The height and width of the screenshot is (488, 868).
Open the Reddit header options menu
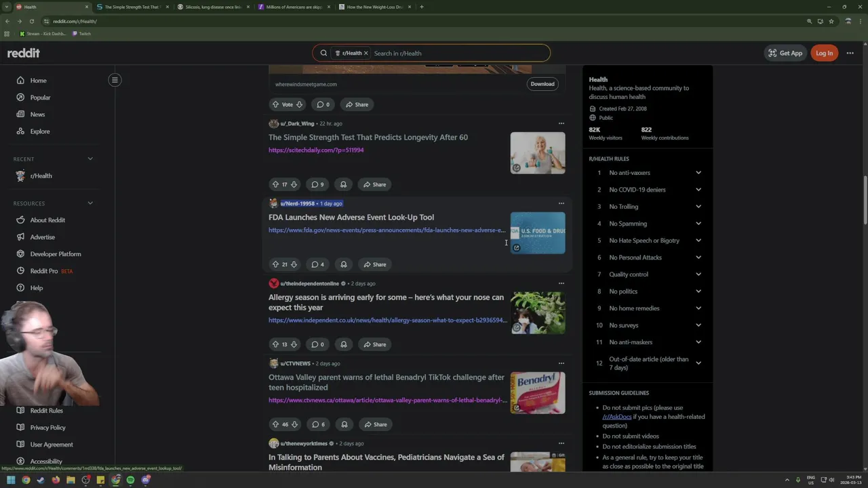(850, 53)
